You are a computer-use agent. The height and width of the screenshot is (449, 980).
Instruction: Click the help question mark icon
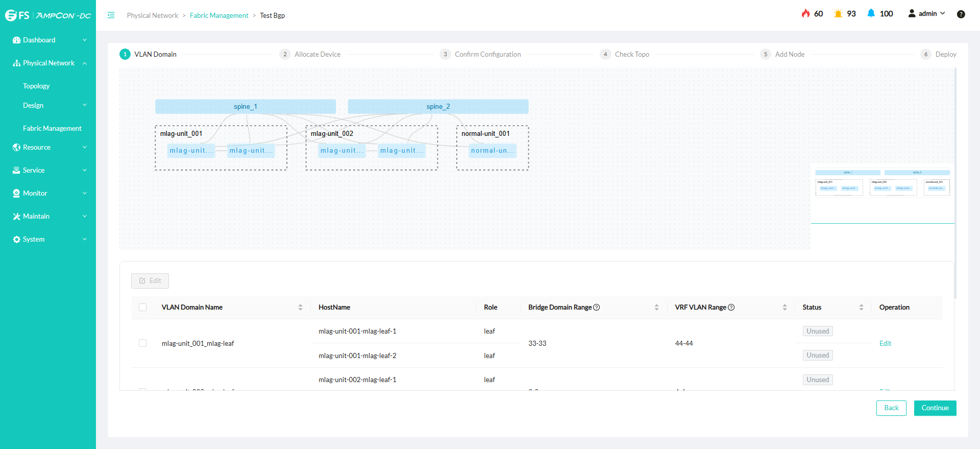pos(961,14)
